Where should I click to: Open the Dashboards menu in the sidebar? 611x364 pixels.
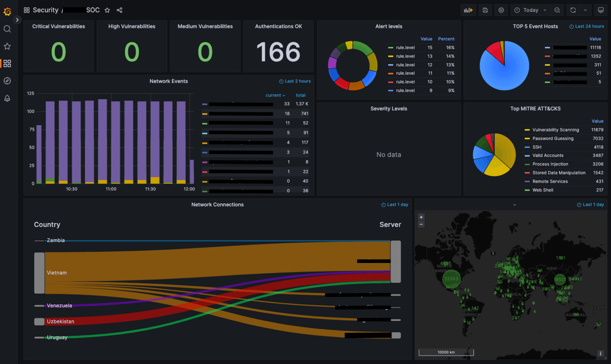[7, 64]
